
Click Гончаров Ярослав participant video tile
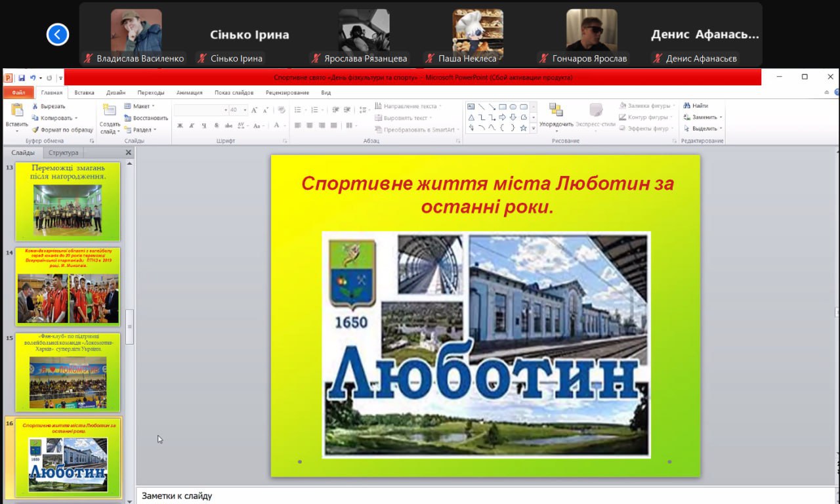coord(591,34)
